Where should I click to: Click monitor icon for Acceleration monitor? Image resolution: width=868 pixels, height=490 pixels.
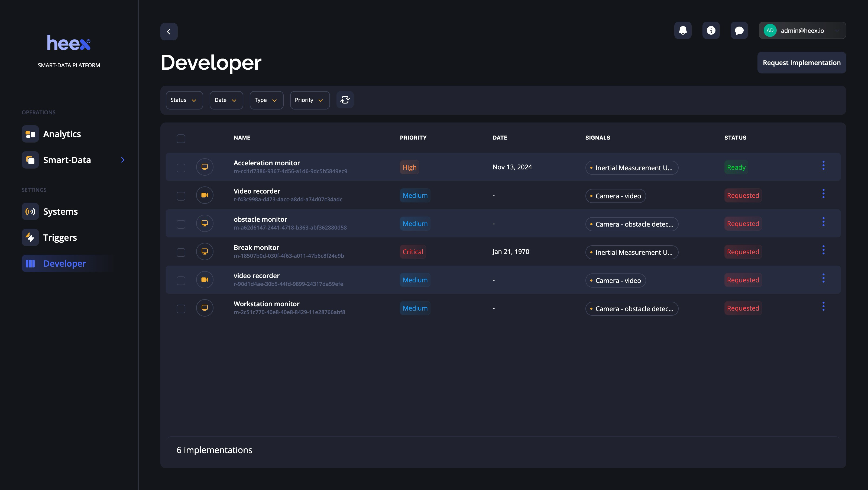click(205, 167)
